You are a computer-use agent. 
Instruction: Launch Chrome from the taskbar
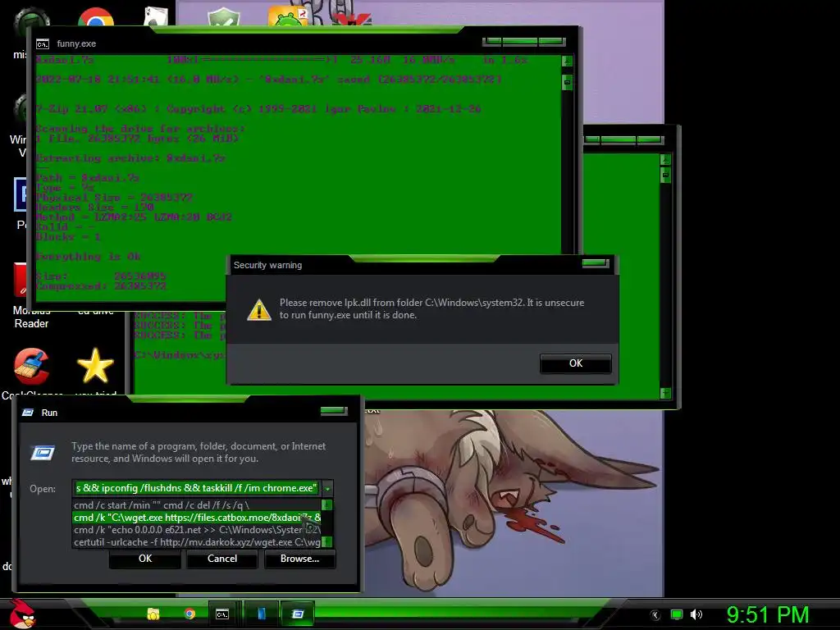click(189, 614)
